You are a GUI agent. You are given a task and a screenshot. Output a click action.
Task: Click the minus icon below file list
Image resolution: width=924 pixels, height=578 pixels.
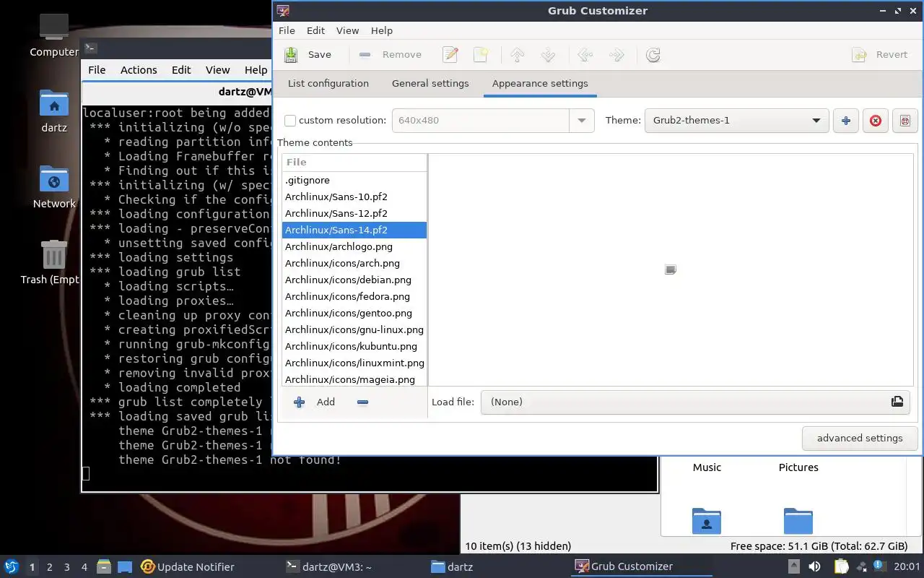point(363,402)
